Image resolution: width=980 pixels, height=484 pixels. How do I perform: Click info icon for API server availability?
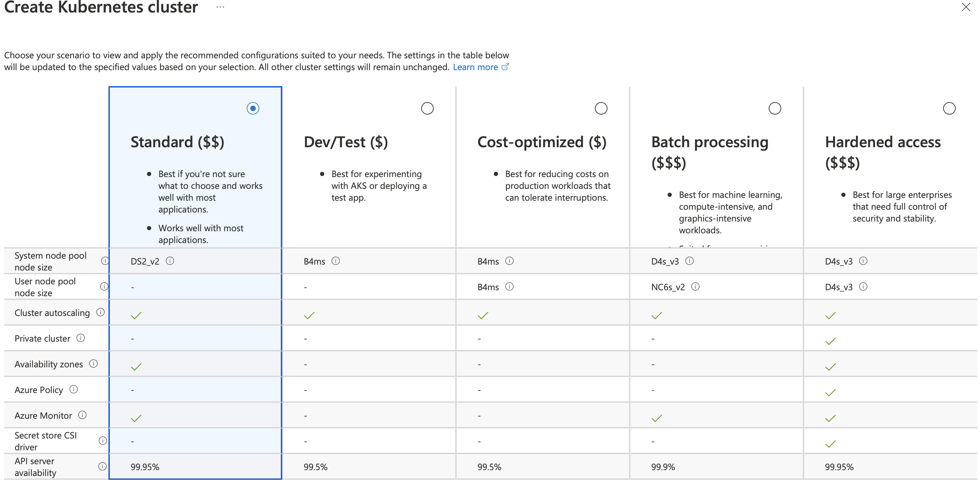point(103,466)
